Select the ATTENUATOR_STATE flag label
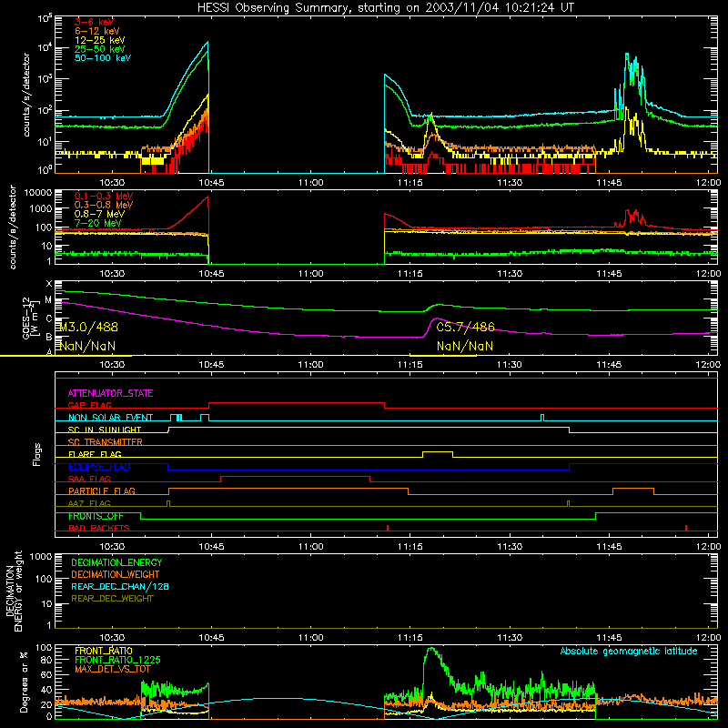Viewport: 728px width, 728px height. 110,393
